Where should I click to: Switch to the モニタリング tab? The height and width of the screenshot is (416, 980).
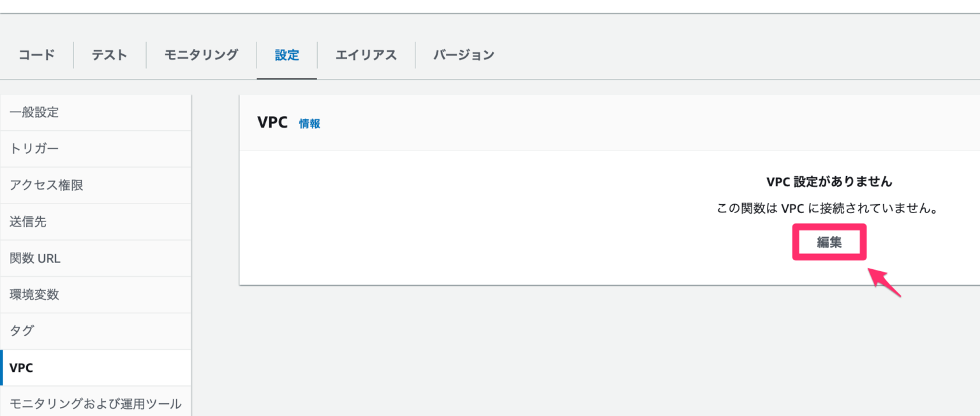click(200, 55)
